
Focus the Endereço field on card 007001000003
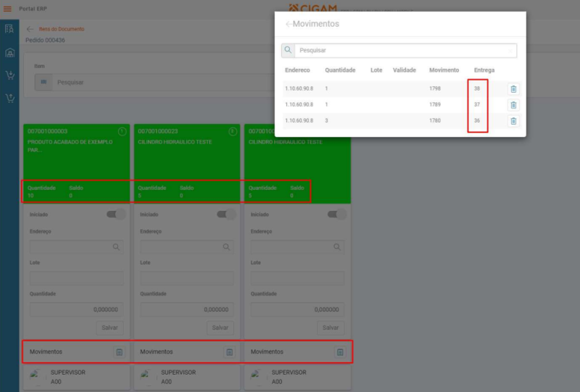tap(77, 247)
